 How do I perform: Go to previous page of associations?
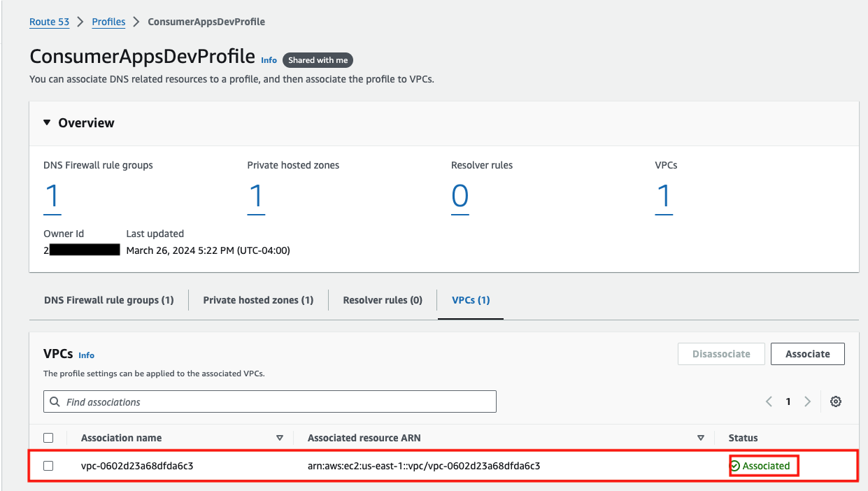click(x=769, y=401)
